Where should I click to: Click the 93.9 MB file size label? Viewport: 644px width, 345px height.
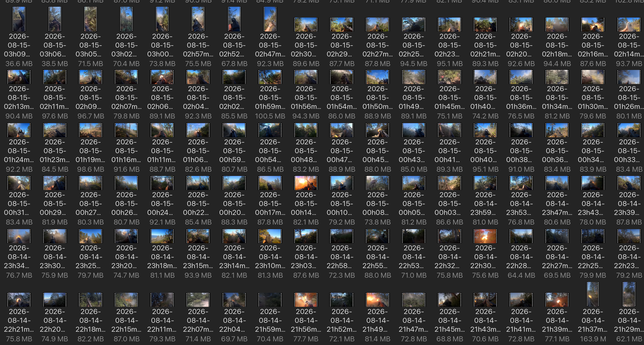pyautogui.click(x=198, y=275)
